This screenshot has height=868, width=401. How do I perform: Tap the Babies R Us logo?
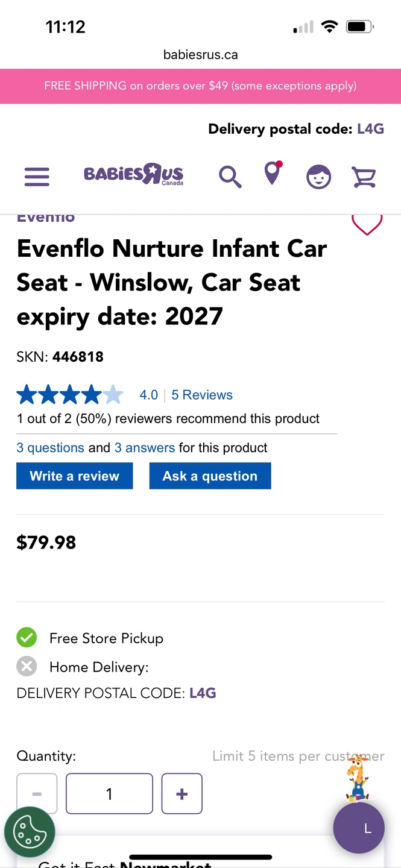[x=133, y=175]
